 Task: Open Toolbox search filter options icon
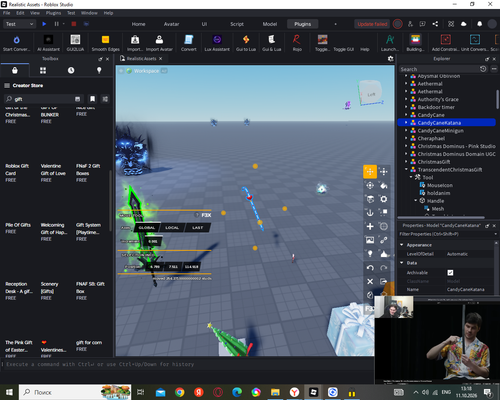(105, 99)
